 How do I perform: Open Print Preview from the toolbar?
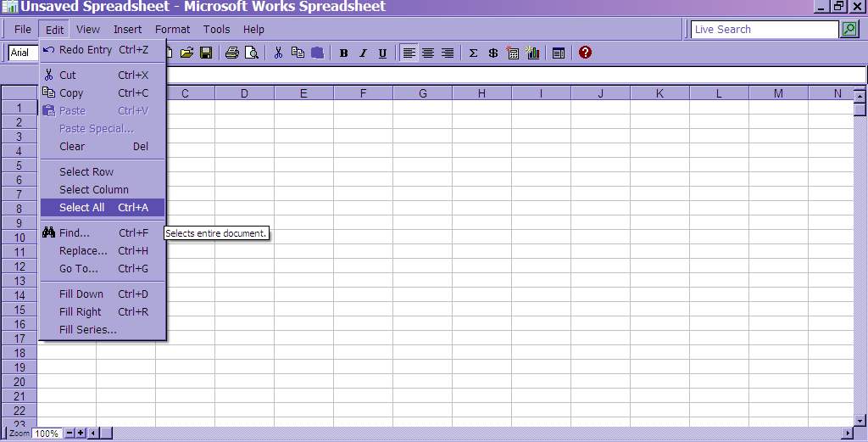click(x=251, y=53)
